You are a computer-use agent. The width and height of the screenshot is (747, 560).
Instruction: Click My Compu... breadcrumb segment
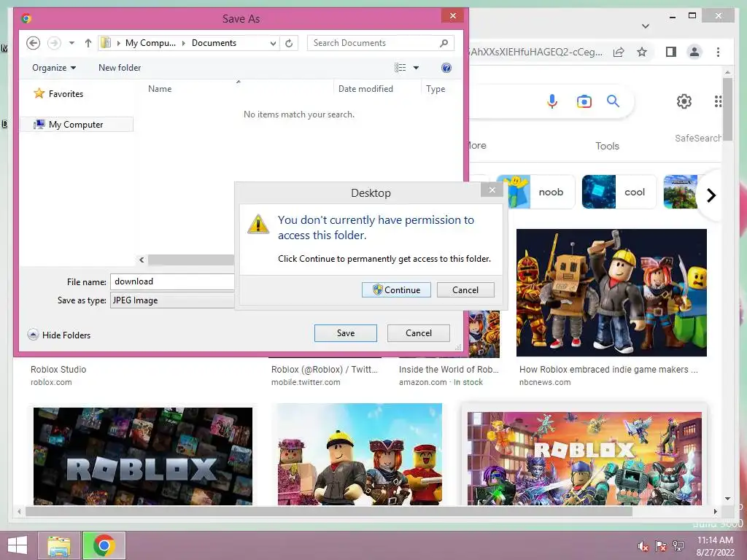pos(150,43)
